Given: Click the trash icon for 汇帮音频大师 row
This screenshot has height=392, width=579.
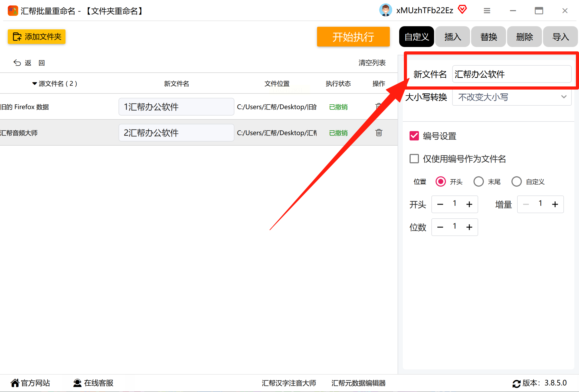Looking at the screenshot, I should pyautogui.click(x=379, y=133).
